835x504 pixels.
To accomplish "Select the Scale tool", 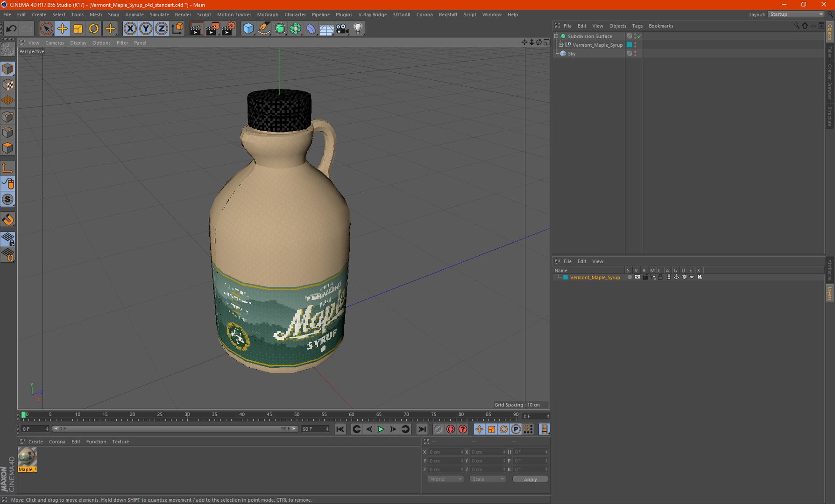I will coord(78,29).
